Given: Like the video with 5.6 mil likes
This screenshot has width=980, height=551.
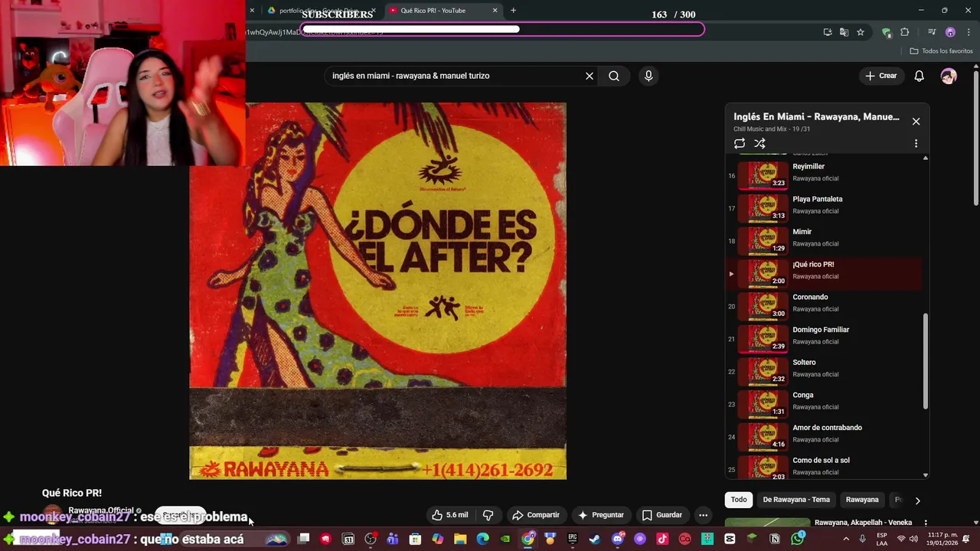Looking at the screenshot, I should click(450, 515).
